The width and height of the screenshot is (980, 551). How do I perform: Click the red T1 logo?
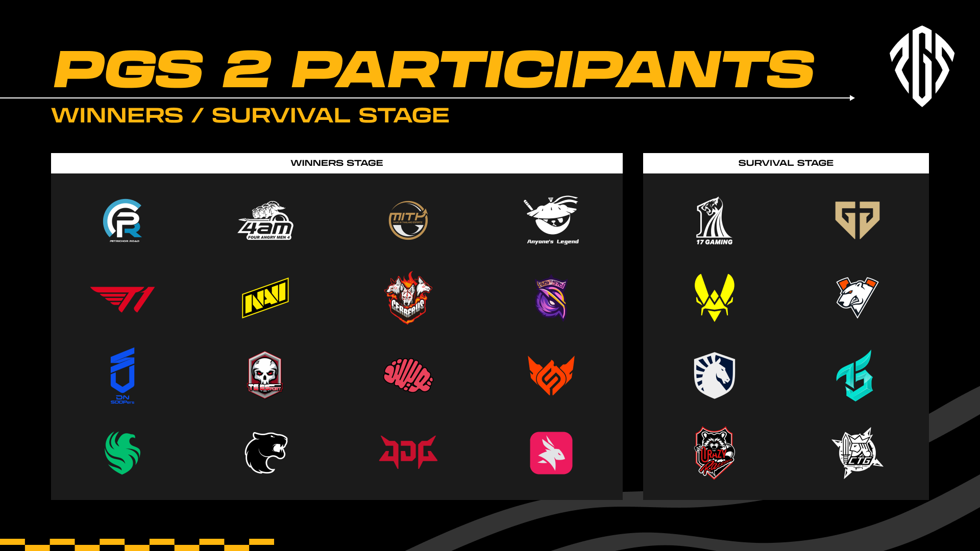pyautogui.click(x=122, y=299)
